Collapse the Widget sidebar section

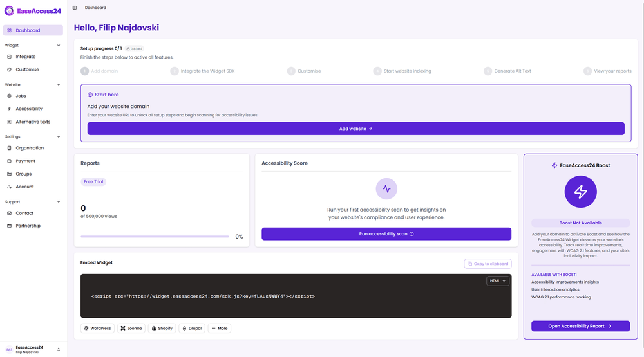59,46
